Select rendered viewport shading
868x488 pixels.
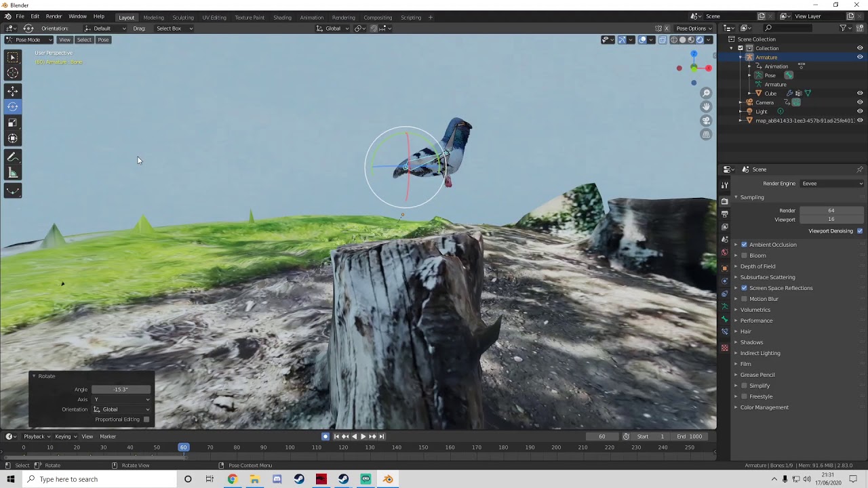pyautogui.click(x=700, y=39)
